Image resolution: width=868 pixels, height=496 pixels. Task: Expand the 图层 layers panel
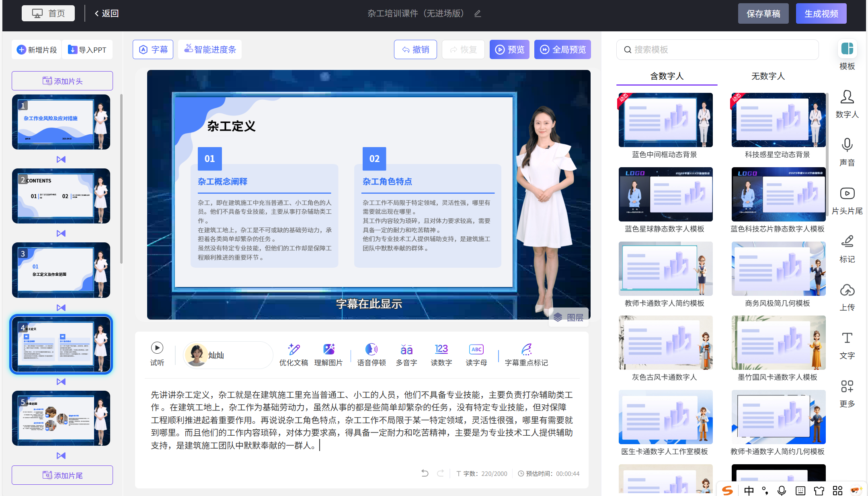568,318
